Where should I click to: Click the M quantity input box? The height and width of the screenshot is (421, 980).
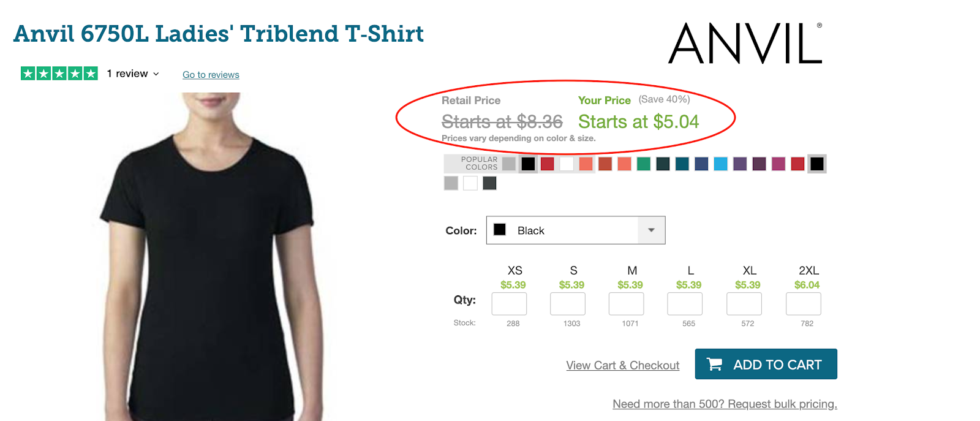(x=626, y=304)
